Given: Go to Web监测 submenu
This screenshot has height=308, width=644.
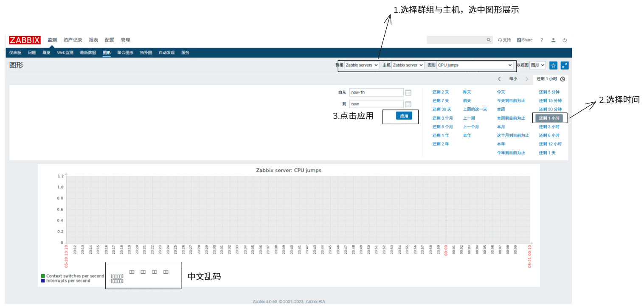Looking at the screenshot, I should pos(65,53).
